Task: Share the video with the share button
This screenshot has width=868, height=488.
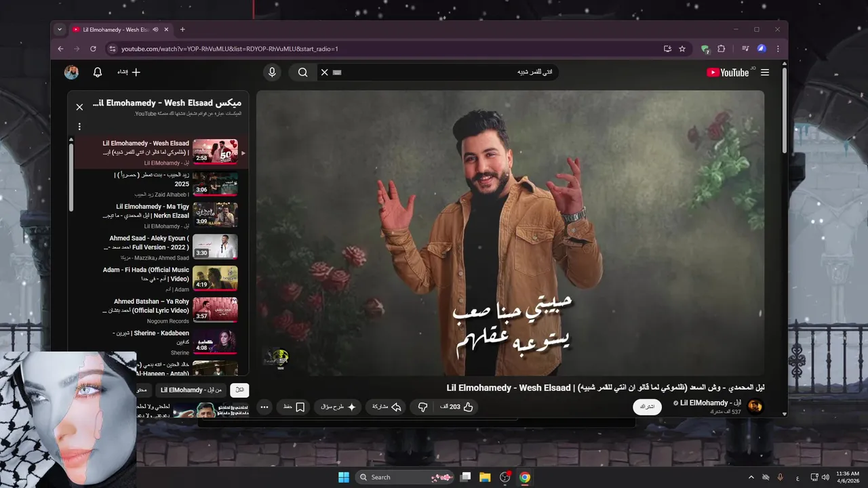Action: [x=387, y=407]
